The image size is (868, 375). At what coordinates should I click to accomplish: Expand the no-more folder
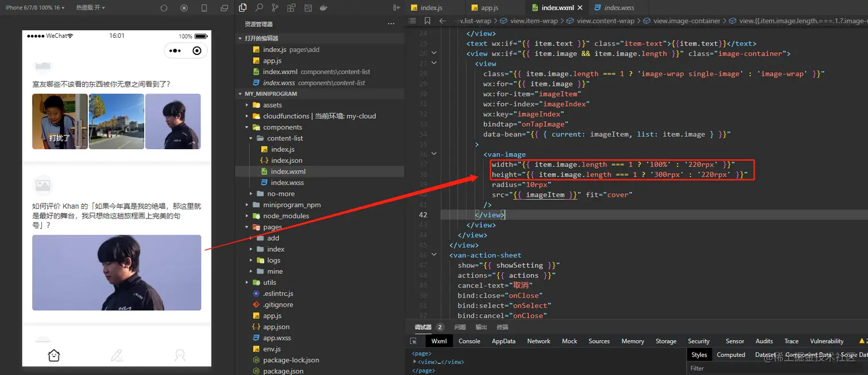click(251, 194)
